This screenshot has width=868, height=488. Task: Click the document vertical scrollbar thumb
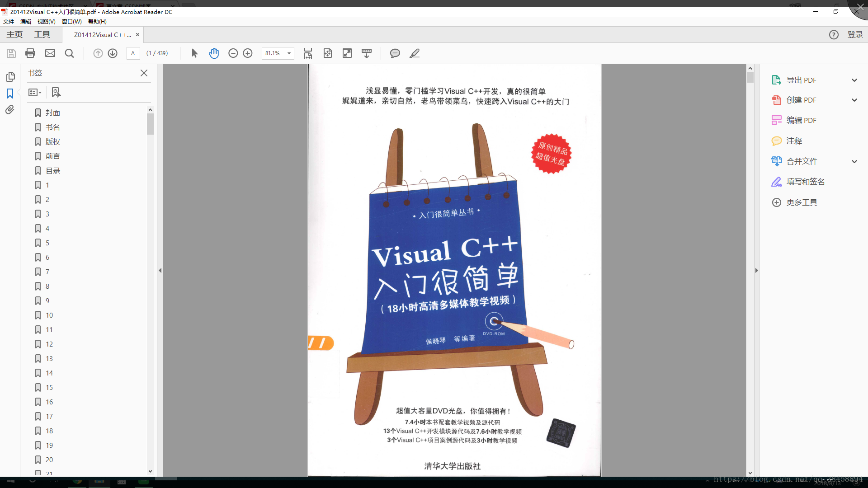click(x=750, y=77)
